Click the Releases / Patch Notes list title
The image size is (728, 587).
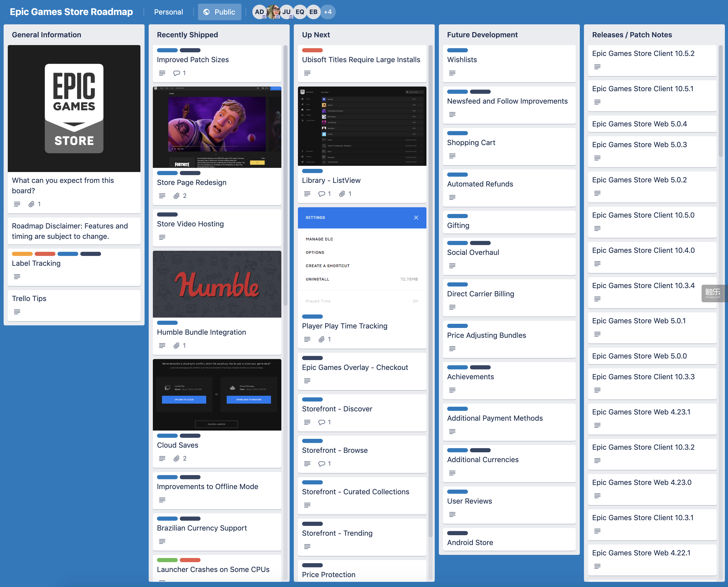coord(632,35)
